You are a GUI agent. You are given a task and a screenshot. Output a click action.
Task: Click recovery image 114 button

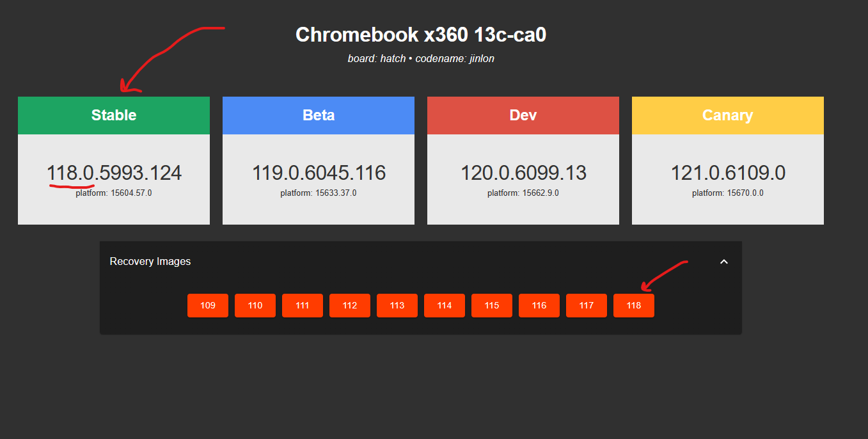pos(445,306)
